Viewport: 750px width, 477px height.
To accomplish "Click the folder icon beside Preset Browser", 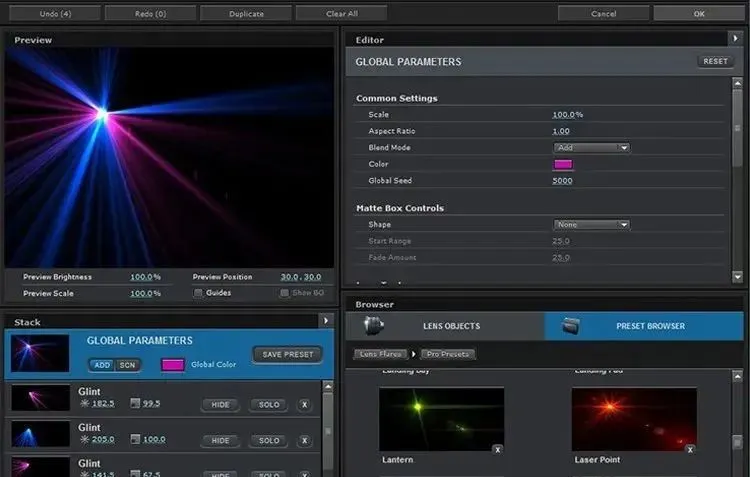I will click(x=571, y=326).
